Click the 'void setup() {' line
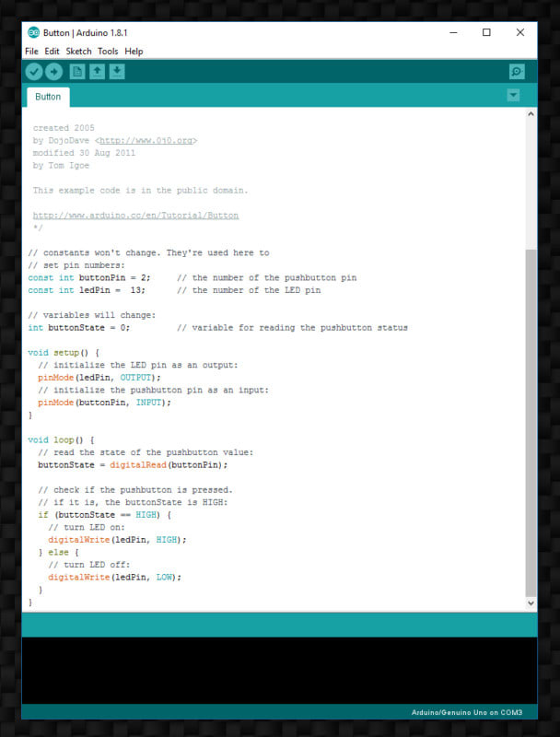Viewport: 560px width, 737px height. pyautogui.click(x=64, y=353)
